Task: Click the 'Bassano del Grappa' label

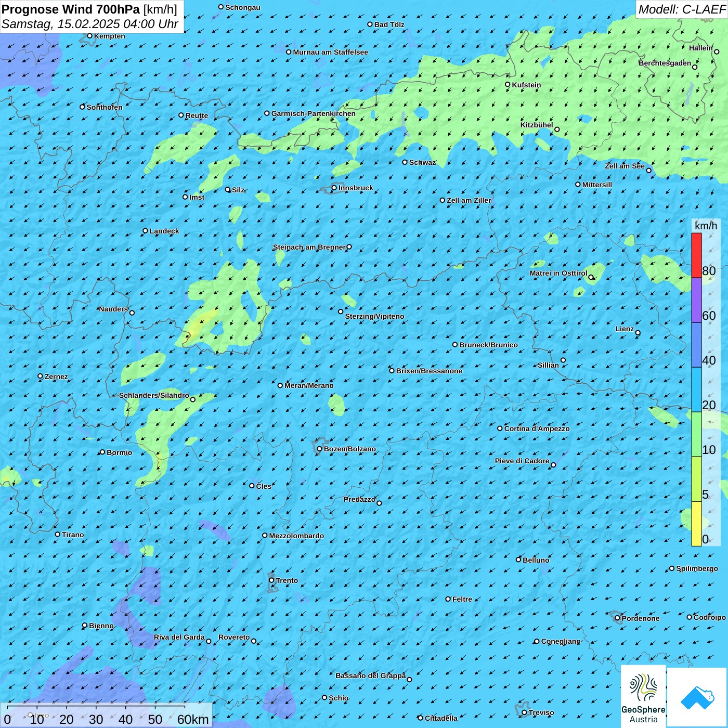Action: (x=370, y=675)
